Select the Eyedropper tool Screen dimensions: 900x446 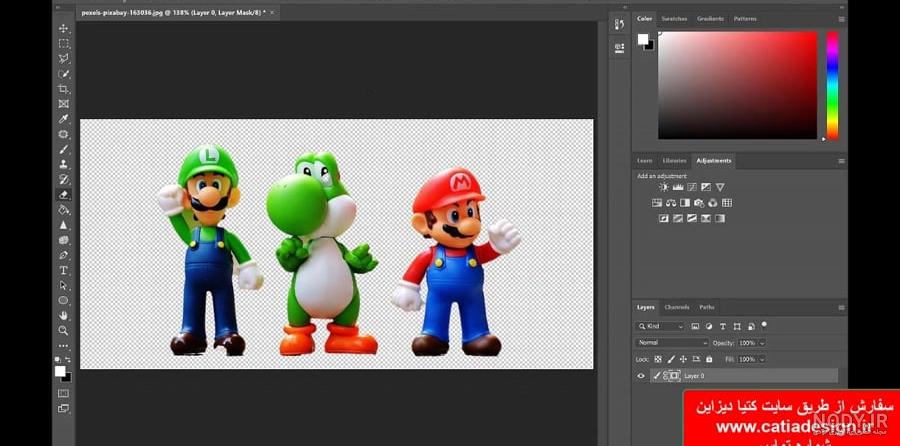point(64,119)
